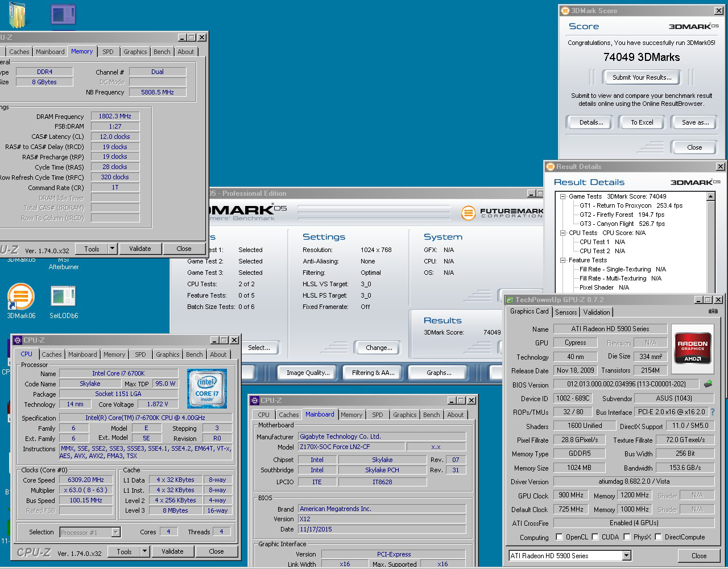Screen dimensions: 728x569
Task: Click the Intel Core i7 logo in CPU-Z
Action: [207, 388]
